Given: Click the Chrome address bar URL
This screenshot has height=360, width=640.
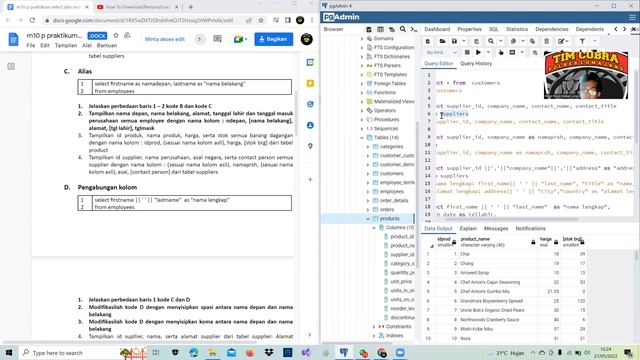Looking at the screenshot, I should (x=143, y=20).
